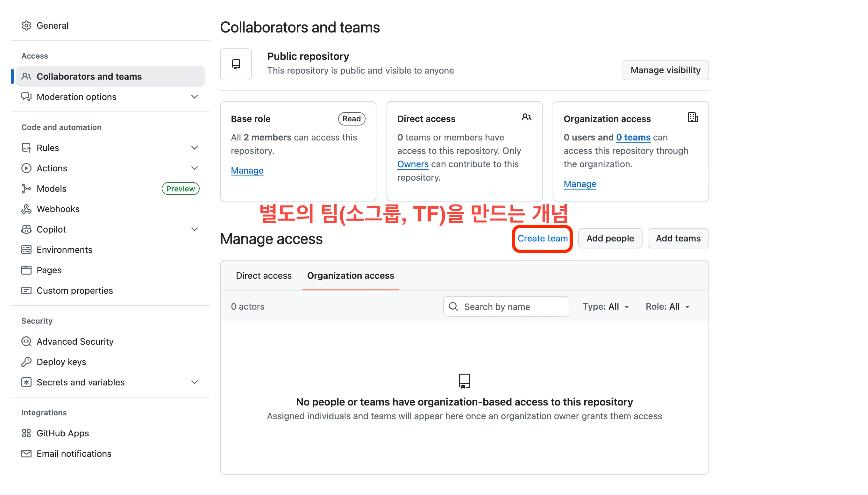Expand the Moderation options chevron
This screenshot has height=495, width=868.
[195, 97]
